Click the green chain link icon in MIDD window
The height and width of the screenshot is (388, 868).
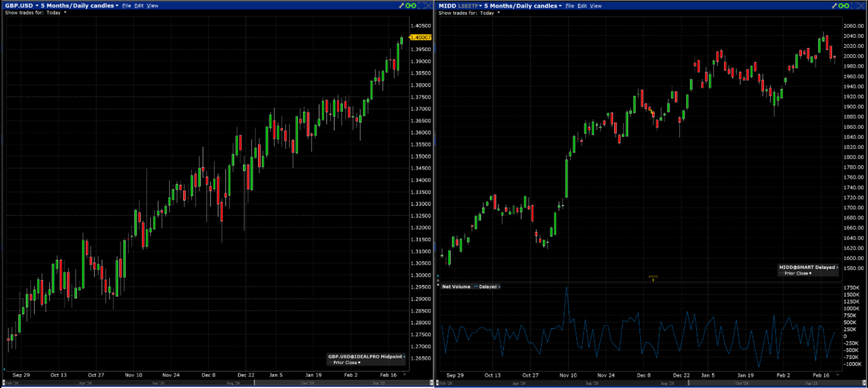coord(844,6)
